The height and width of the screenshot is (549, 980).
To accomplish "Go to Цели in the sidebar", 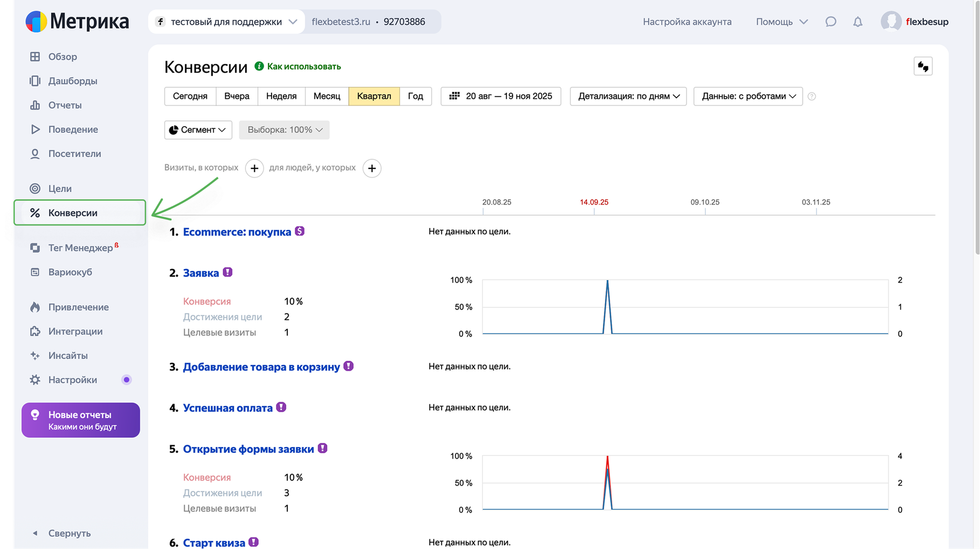I will 60,189.
